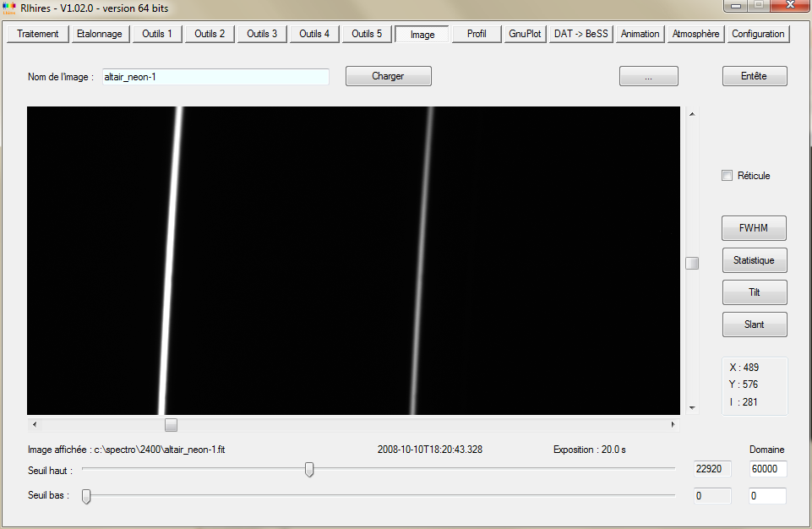Image resolution: width=812 pixels, height=529 pixels.
Task: Open the Outils 1 tab
Action: coord(157,34)
